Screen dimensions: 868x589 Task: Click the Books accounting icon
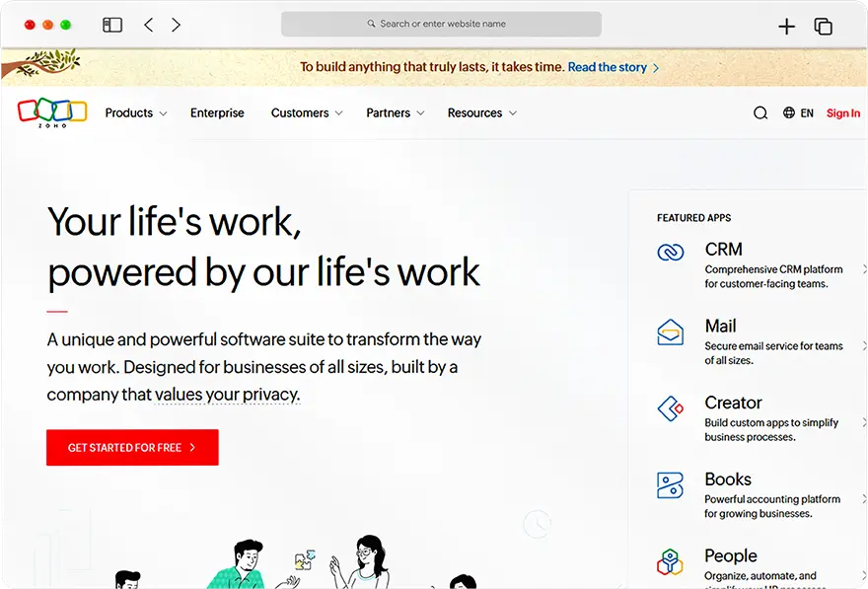click(670, 485)
